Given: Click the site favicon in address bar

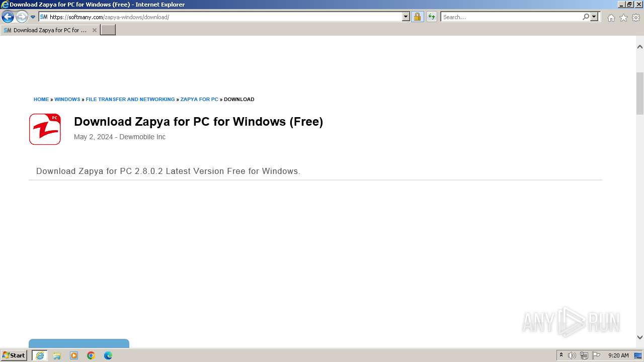Looking at the screenshot, I should pyautogui.click(x=44, y=17).
